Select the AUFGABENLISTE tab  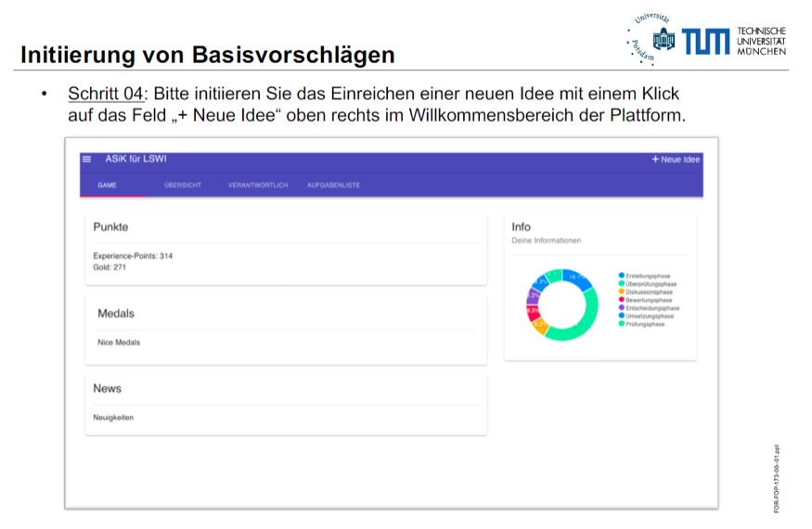click(333, 186)
